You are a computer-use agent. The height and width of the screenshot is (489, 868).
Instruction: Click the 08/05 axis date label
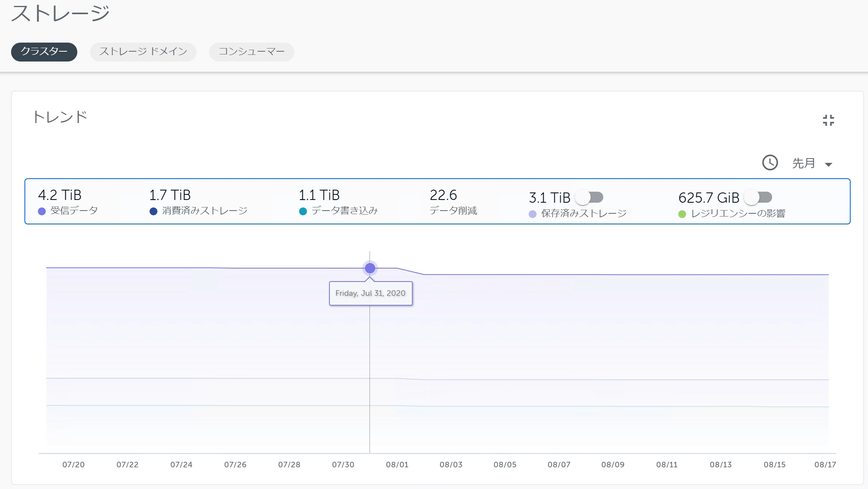[505, 465]
